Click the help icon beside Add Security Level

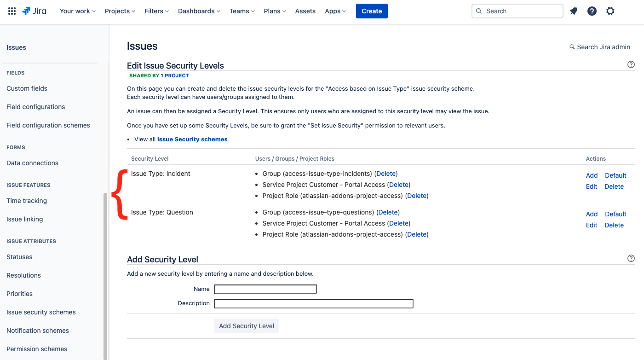point(631,258)
